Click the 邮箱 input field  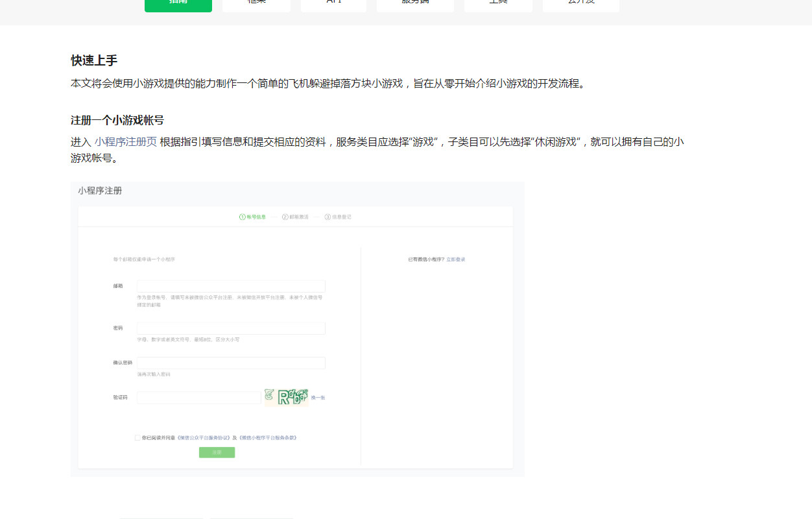tap(231, 286)
